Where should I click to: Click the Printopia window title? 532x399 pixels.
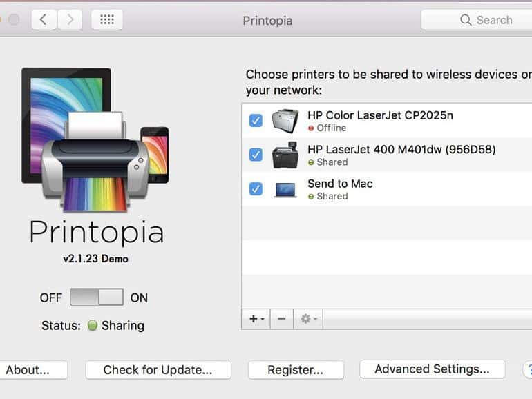click(x=267, y=21)
